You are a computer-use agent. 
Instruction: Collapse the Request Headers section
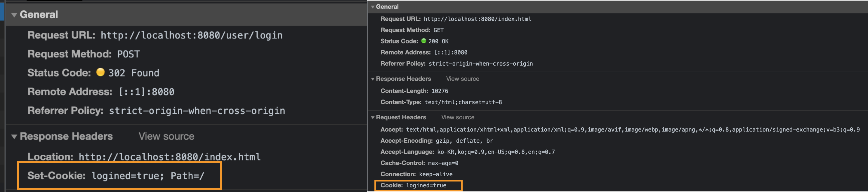373,118
